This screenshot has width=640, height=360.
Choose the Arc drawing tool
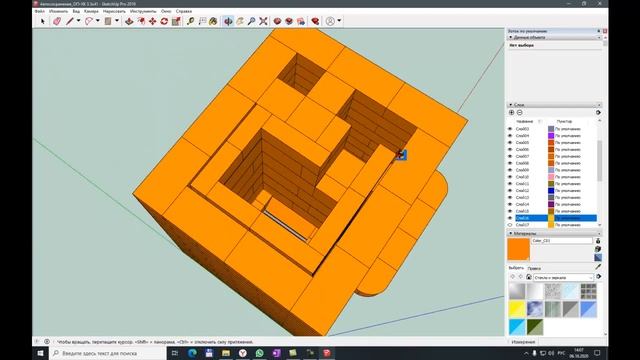pos(89,21)
